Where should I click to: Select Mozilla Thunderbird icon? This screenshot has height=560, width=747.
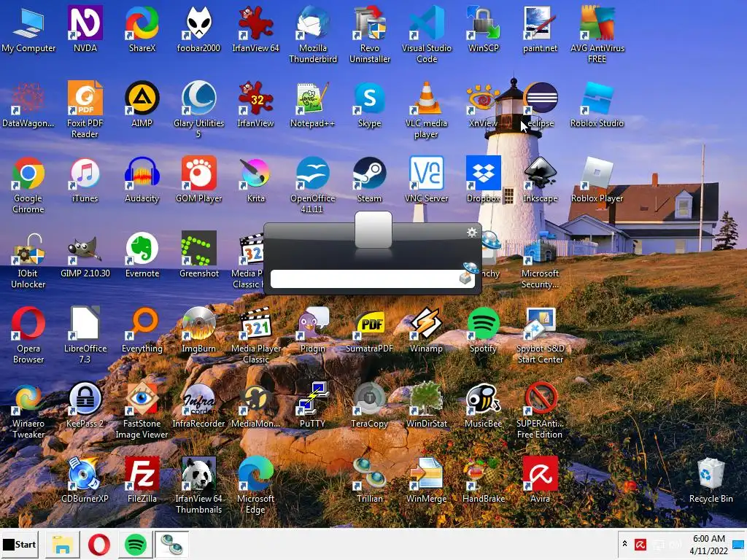(x=312, y=34)
